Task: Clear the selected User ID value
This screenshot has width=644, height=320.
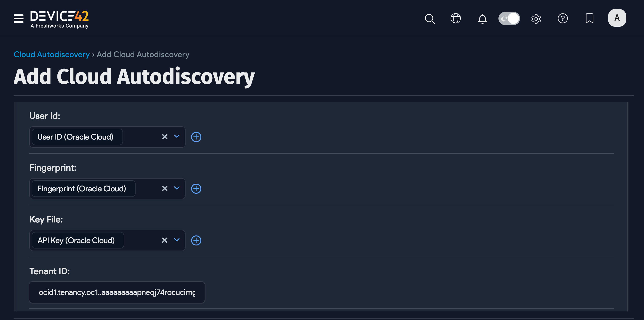Action: point(165,137)
